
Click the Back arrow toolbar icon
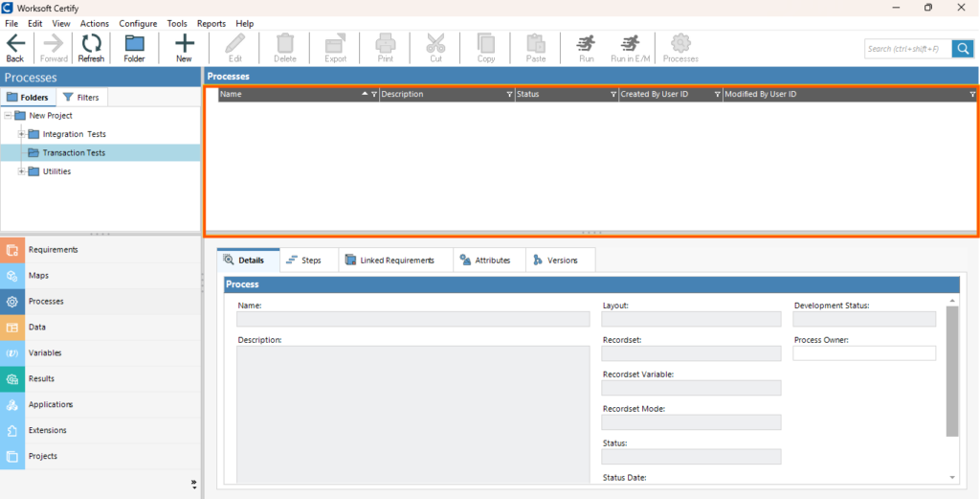[x=15, y=48]
